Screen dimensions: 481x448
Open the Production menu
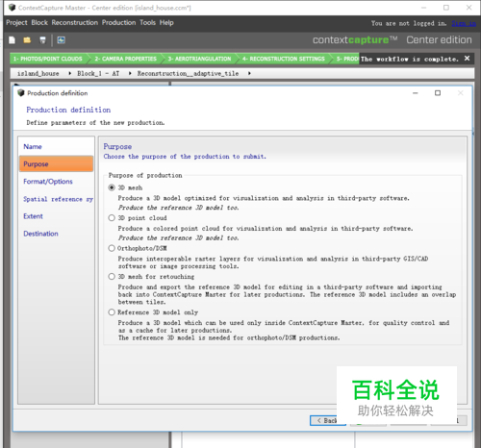click(119, 23)
